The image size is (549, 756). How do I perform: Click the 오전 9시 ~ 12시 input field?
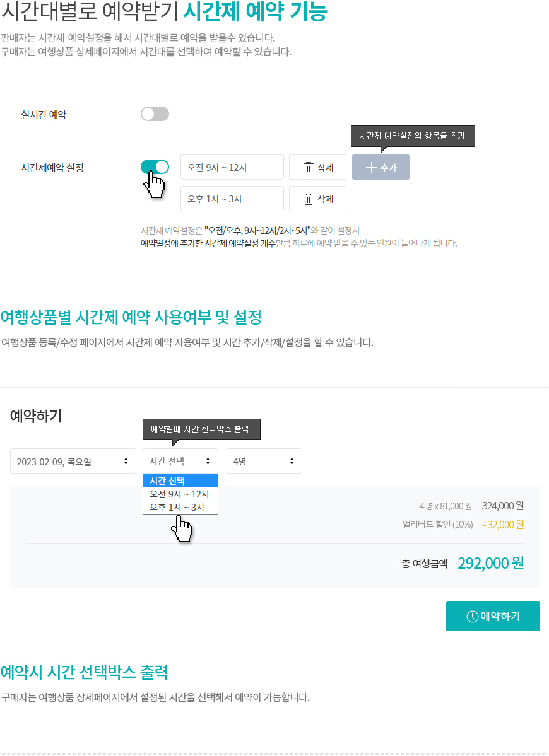pos(232,167)
